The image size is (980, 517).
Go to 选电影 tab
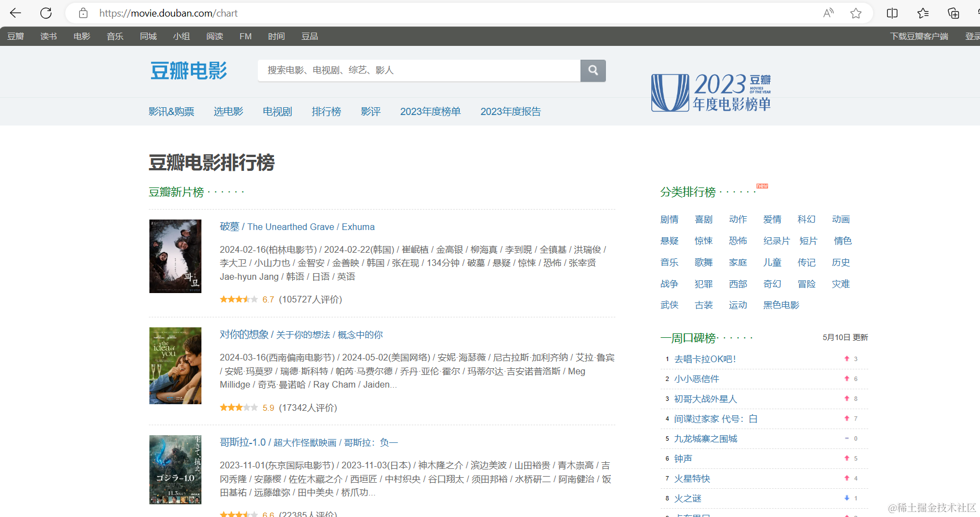tap(229, 112)
